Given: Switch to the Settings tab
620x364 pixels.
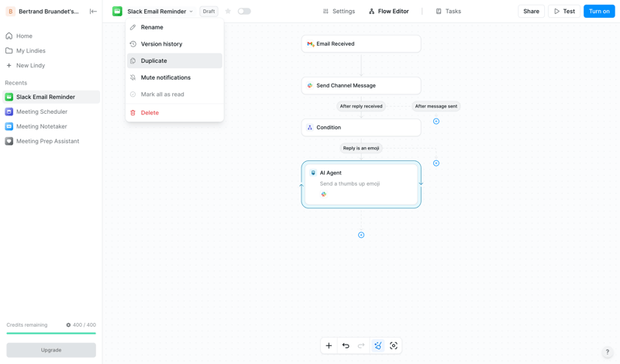Looking at the screenshot, I should 339,12.
